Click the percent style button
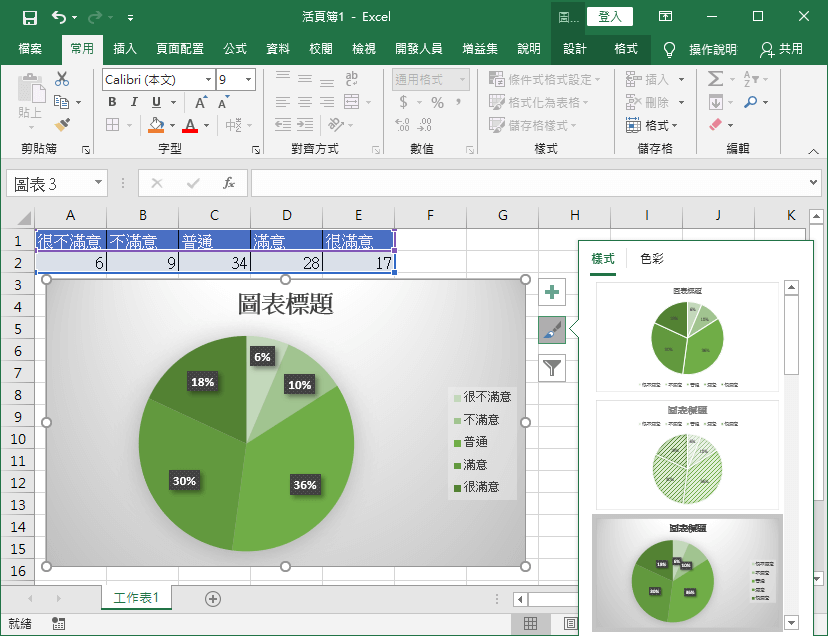Screen dimensions: 828x636 point(437,102)
